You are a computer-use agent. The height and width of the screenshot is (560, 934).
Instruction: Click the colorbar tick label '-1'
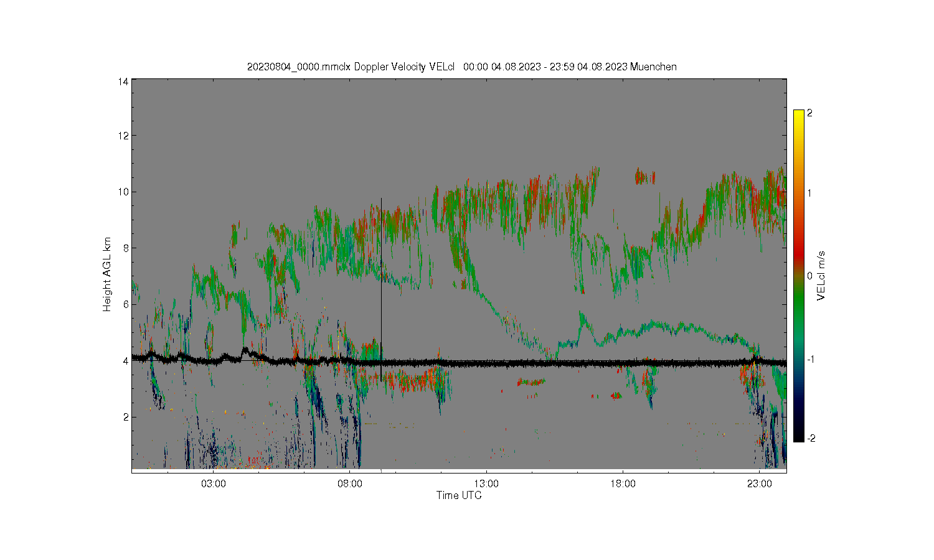pyautogui.click(x=811, y=360)
